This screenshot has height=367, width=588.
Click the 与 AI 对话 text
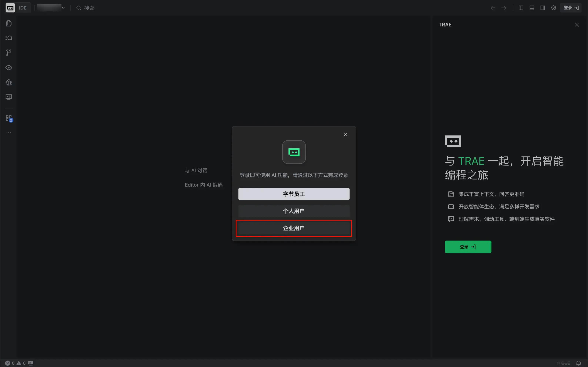196,170
